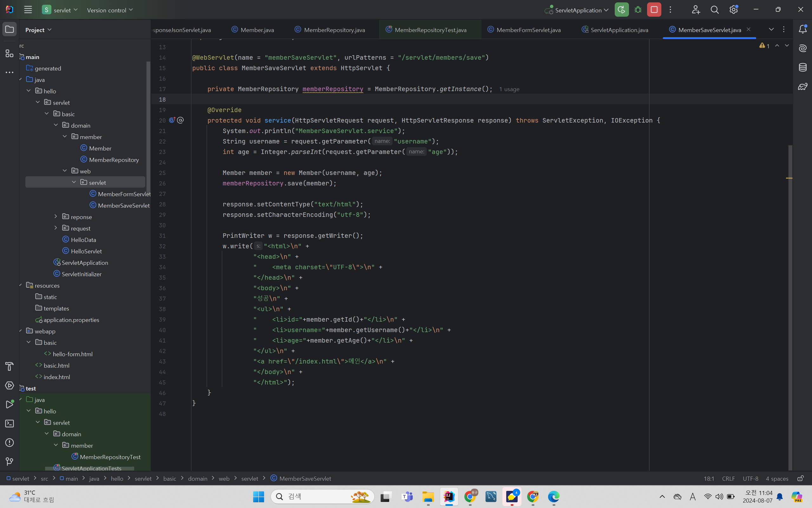Collapse the web package
This screenshot has height=508, width=812.
(65, 171)
